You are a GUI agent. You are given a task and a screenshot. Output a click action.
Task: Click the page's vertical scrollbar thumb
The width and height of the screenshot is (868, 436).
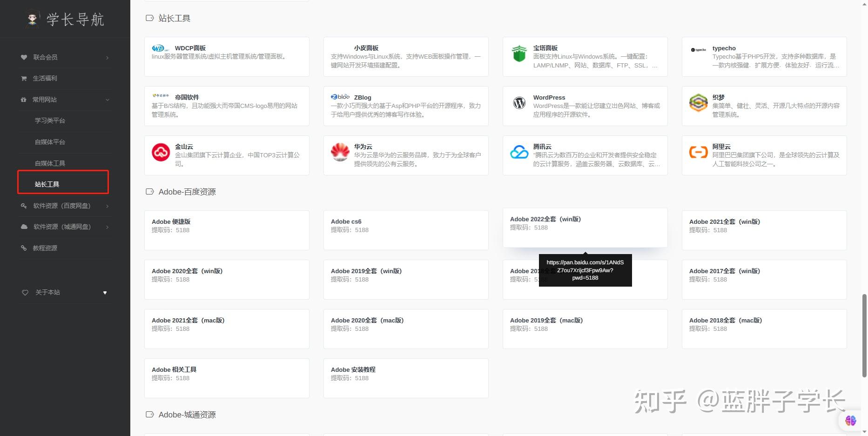tap(864, 335)
